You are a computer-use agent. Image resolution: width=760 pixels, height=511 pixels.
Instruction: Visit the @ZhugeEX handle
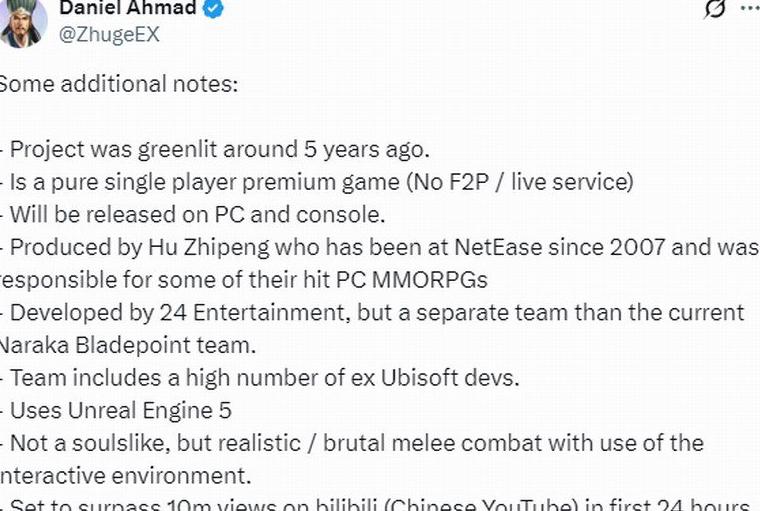(109, 35)
